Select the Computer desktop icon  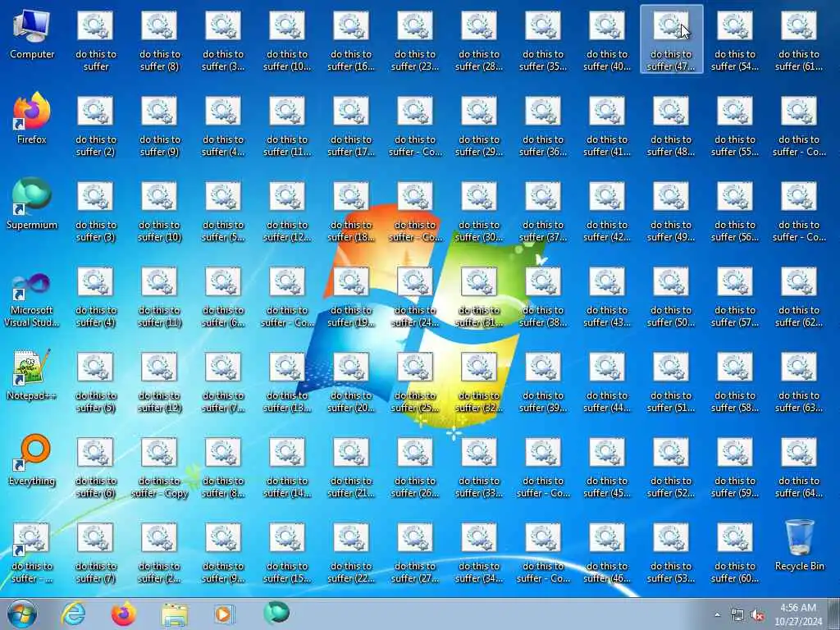pyautogui.click(x=32, y=34)
